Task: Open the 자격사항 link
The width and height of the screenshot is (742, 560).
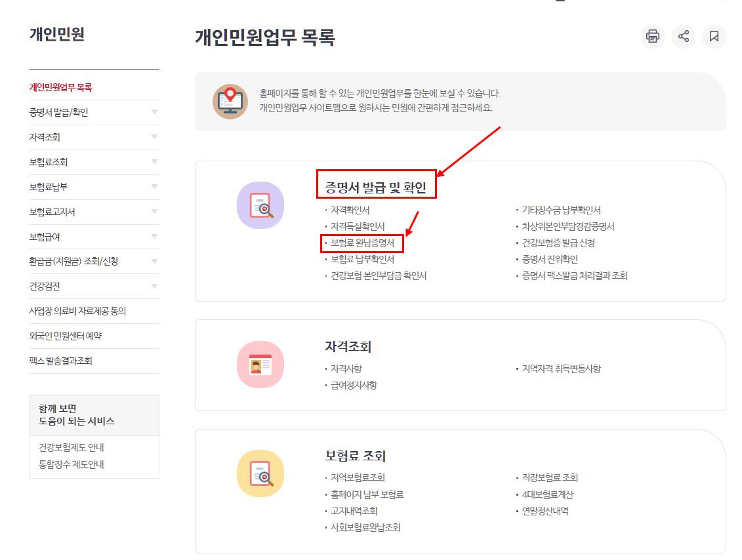Action: coord(346,369)
